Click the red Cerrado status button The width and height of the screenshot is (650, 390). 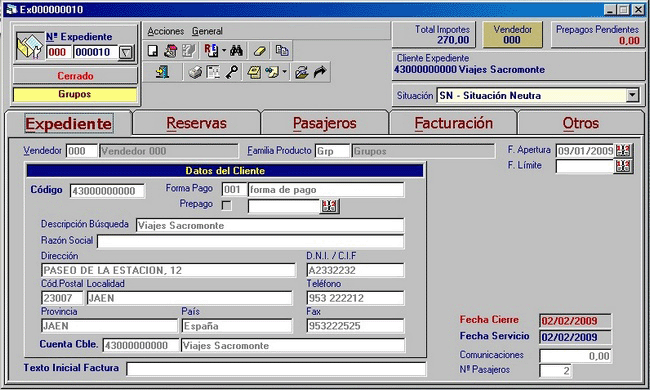(75, 76)
